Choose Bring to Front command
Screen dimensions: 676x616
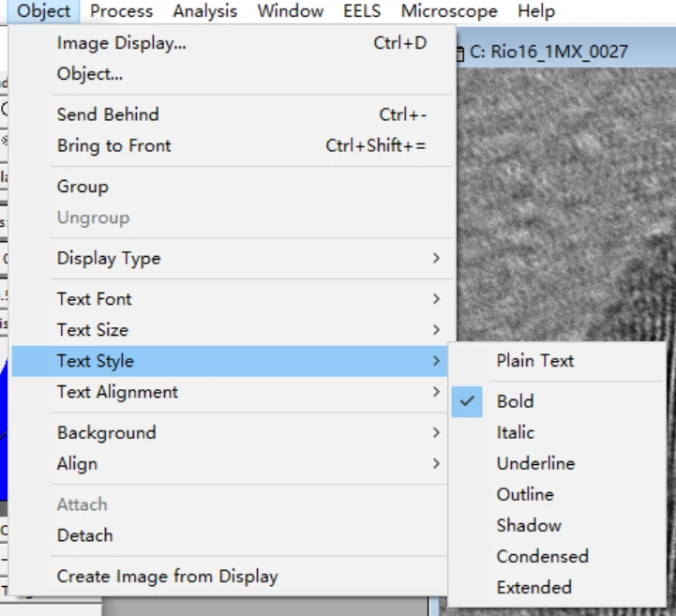click(x=113, y=146)
